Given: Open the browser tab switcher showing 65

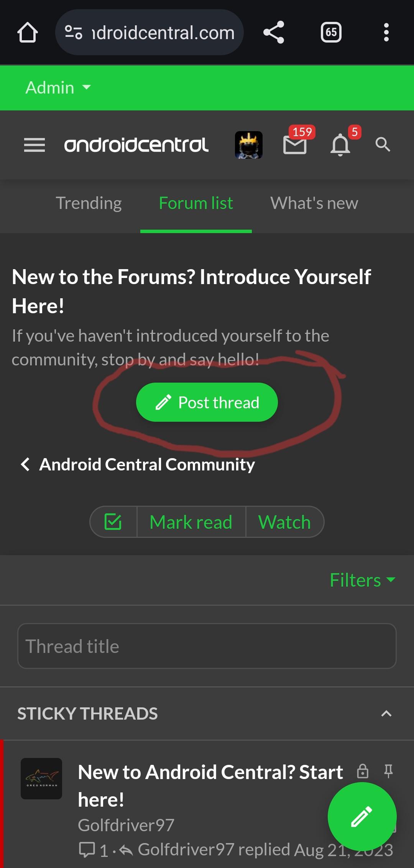Looking at the screenshot, I should 331,32.
